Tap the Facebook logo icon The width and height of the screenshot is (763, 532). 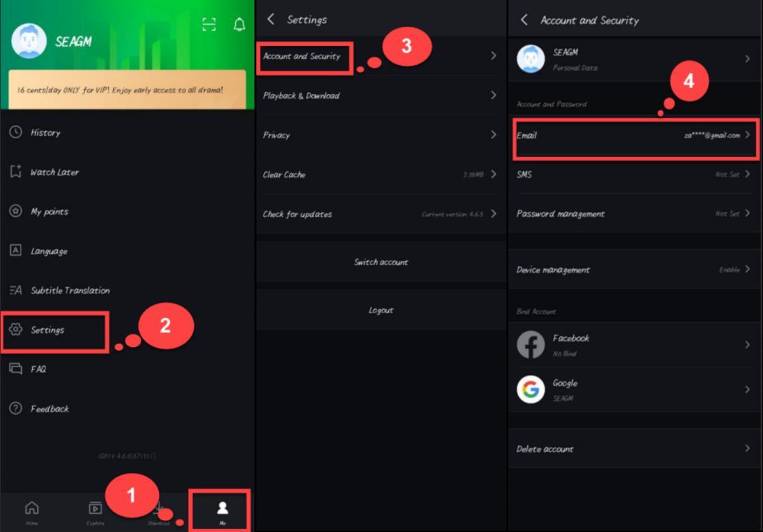coord(531,345)
